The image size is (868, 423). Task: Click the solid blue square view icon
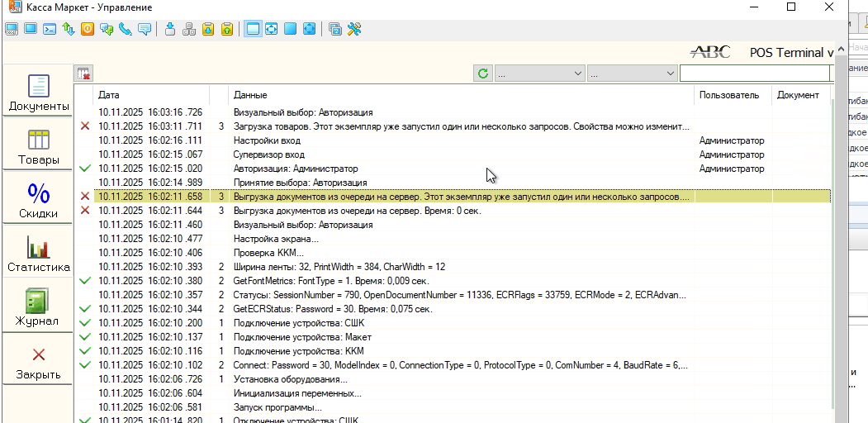290,29
